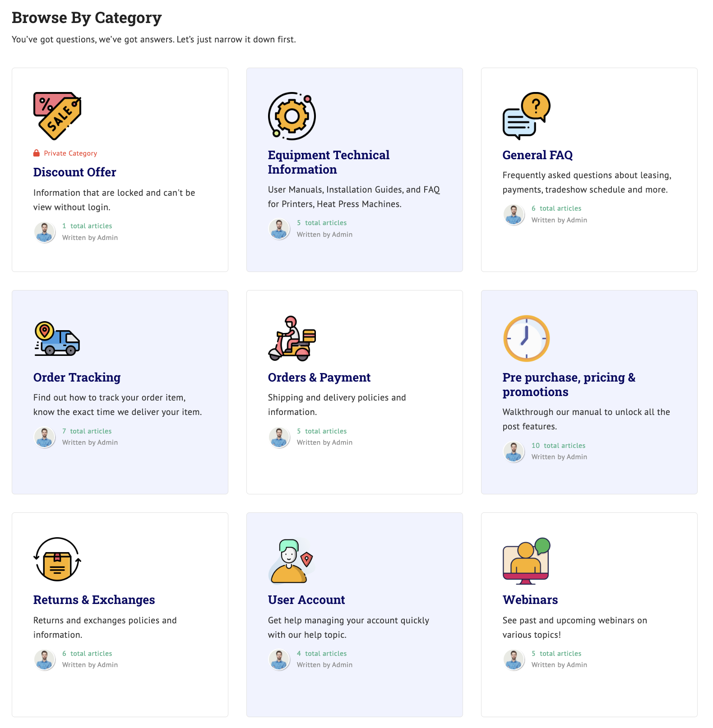Click the Equipment Technical Information heading
The height and width of the screenshot is (728, 713).
coord(329,162)
